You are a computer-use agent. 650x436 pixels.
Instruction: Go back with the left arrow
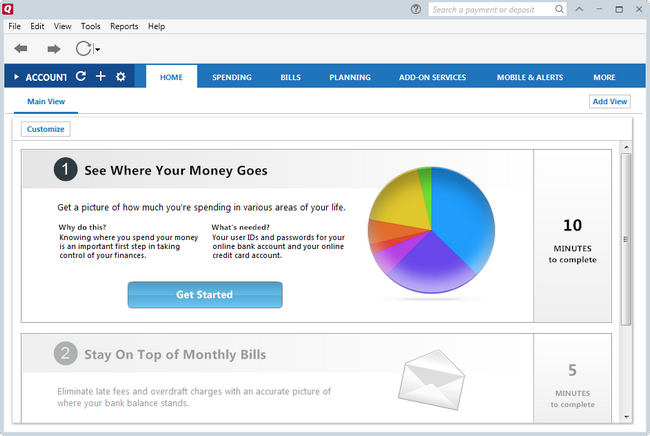[x=21, y=48]
